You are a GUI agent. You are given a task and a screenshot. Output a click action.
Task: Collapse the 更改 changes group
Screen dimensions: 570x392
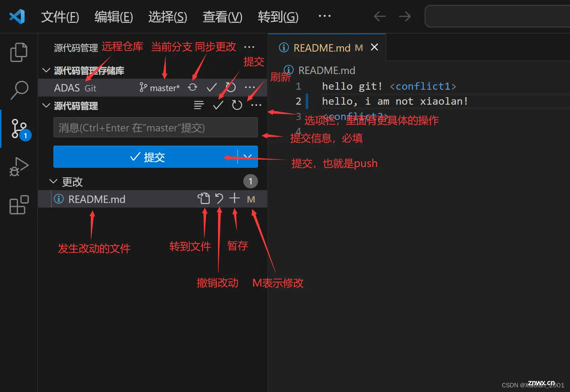coord(53,182)
